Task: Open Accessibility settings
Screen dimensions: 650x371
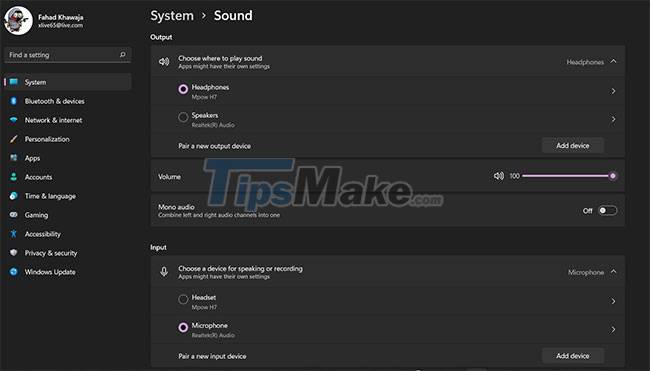Action: [x=68, y=234]
